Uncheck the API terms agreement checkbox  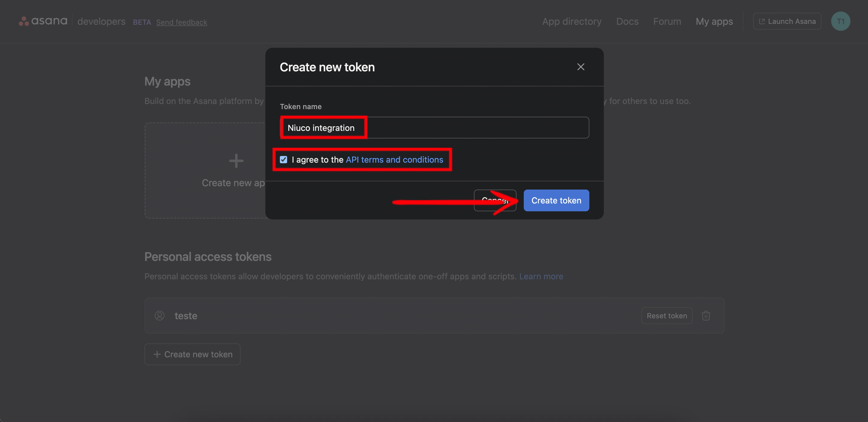coord(283,159)
